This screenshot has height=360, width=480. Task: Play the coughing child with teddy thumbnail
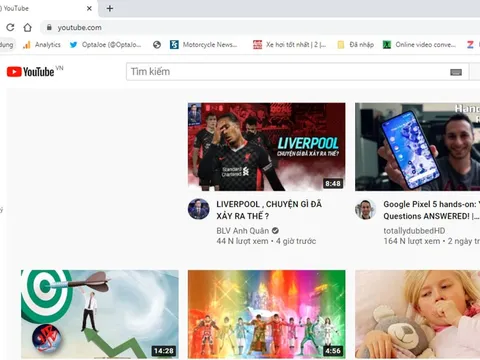417,314
